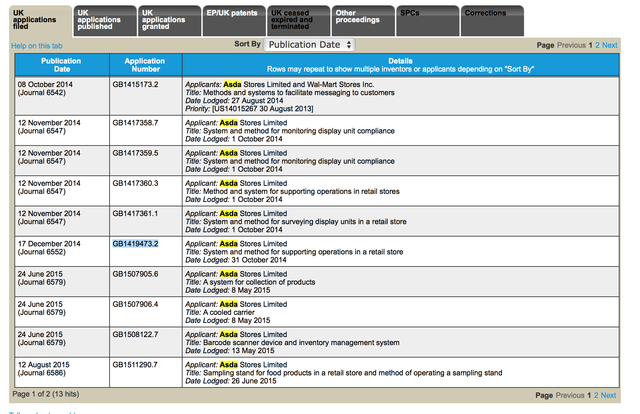
Task: Open the UK applications granted tab
Action: [170, 21]
